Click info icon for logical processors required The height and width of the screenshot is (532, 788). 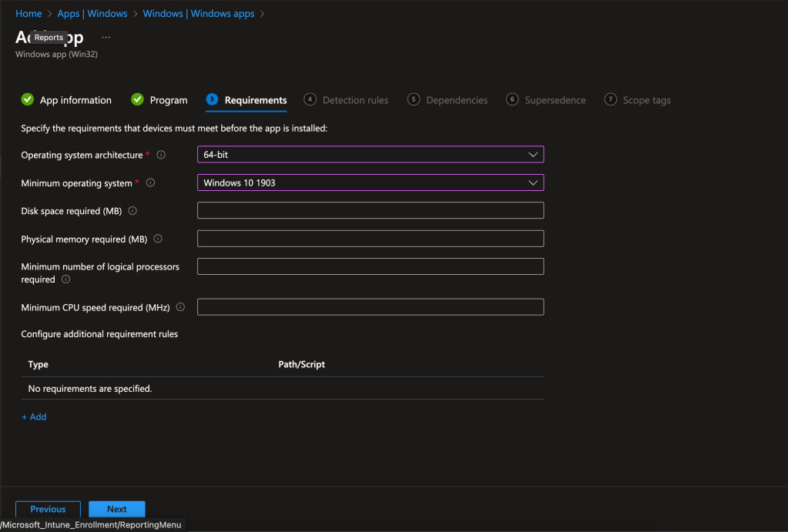tap(65, 279)
